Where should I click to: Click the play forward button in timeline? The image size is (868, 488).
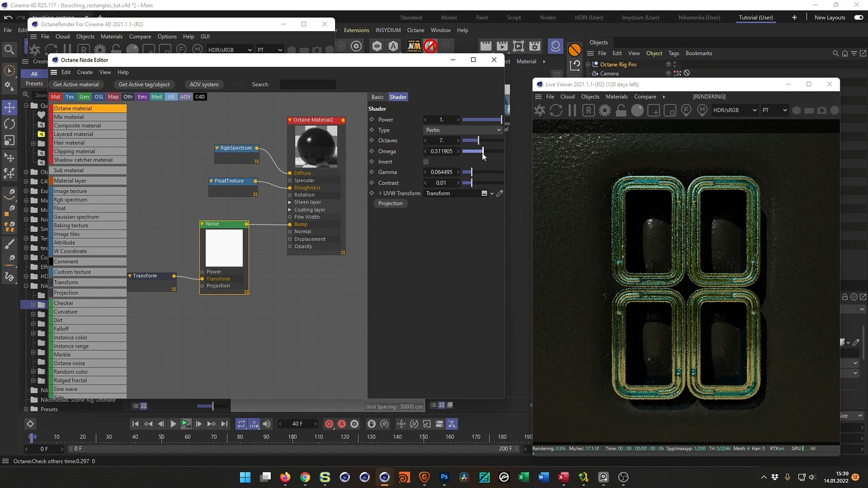(173, 424)
